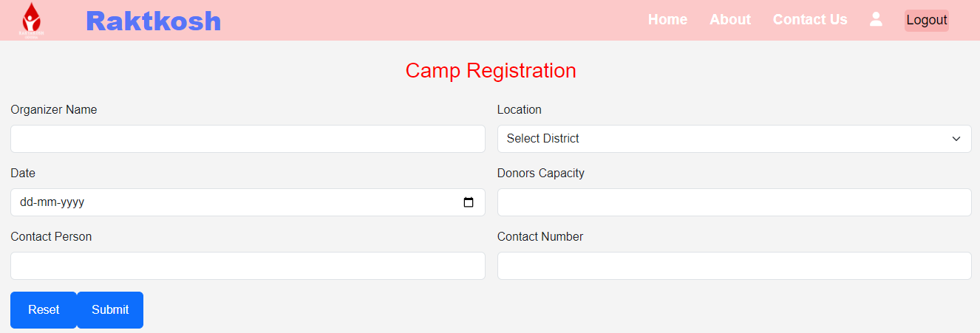Click the Location field label
Viewport: 980px width, 333px height.
click(x=520, y=110)
